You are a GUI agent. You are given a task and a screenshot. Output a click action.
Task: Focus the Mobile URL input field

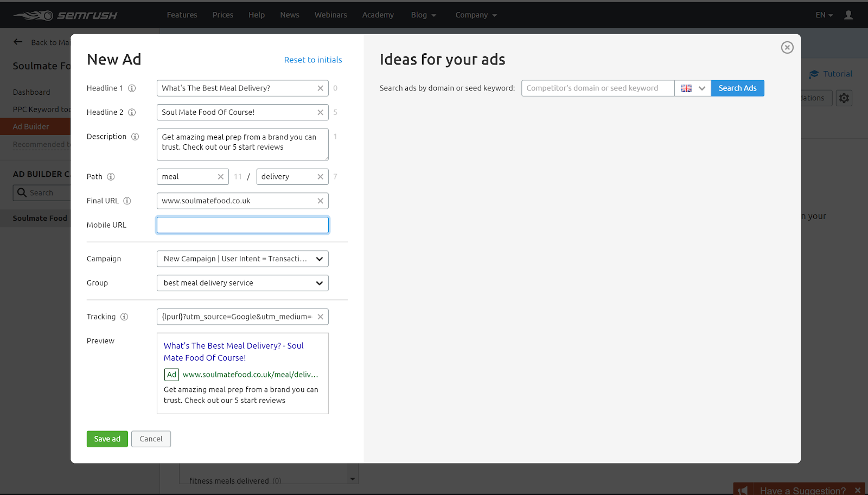pos(242,225)
